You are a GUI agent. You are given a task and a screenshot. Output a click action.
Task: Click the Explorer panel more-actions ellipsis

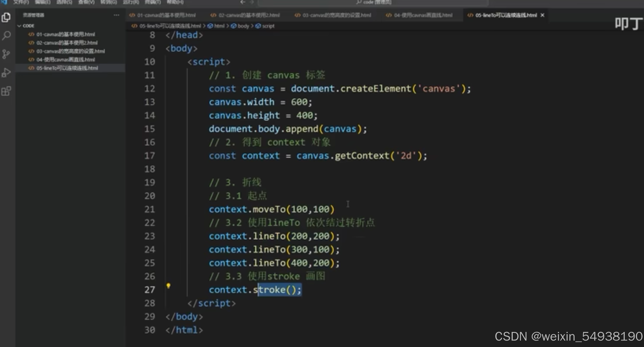[116, 15]
